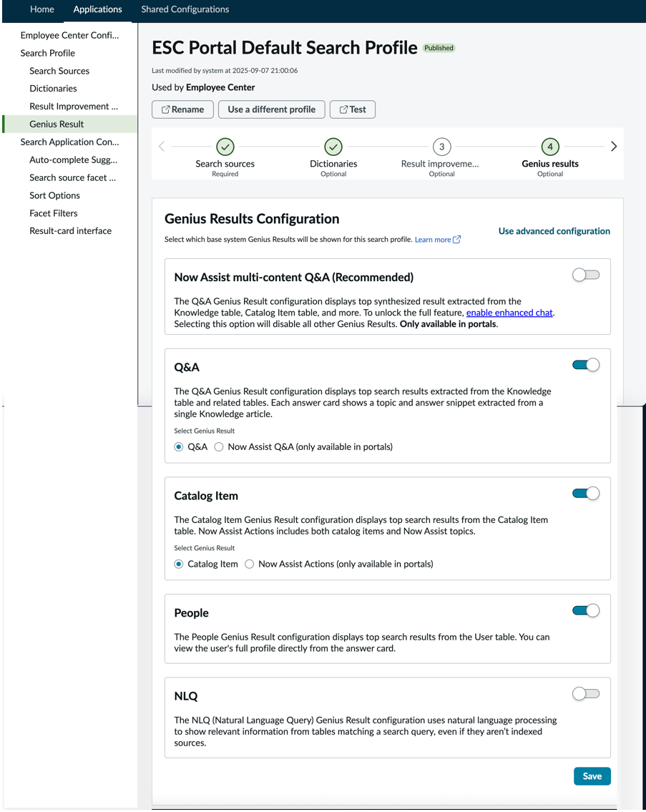
Task: Click the Test button
Action: point(352,109)
